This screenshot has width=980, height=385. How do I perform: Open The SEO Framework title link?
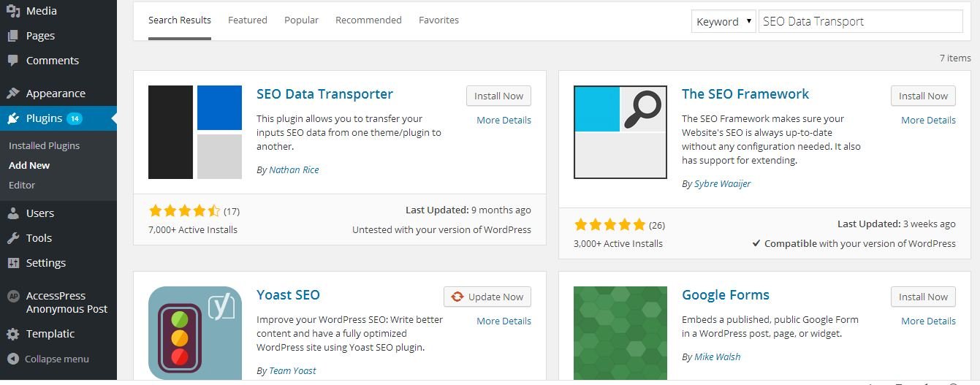(745, 94)
